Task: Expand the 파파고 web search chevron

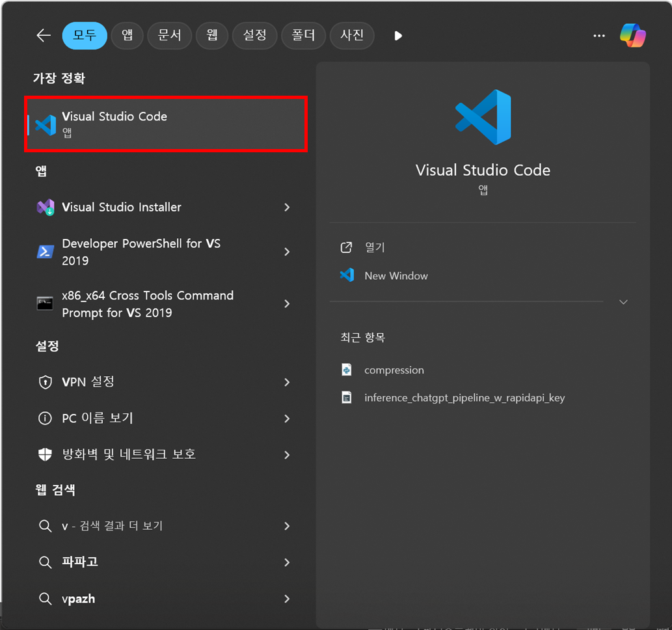Action: coord(287,562)
